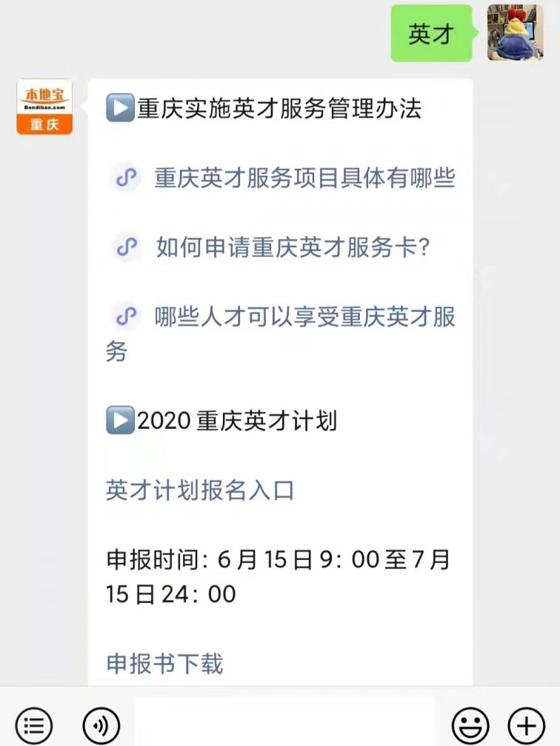Tap the mini-program icon beside 重庆英才服务项目具体有哪些

pos(127,178)
